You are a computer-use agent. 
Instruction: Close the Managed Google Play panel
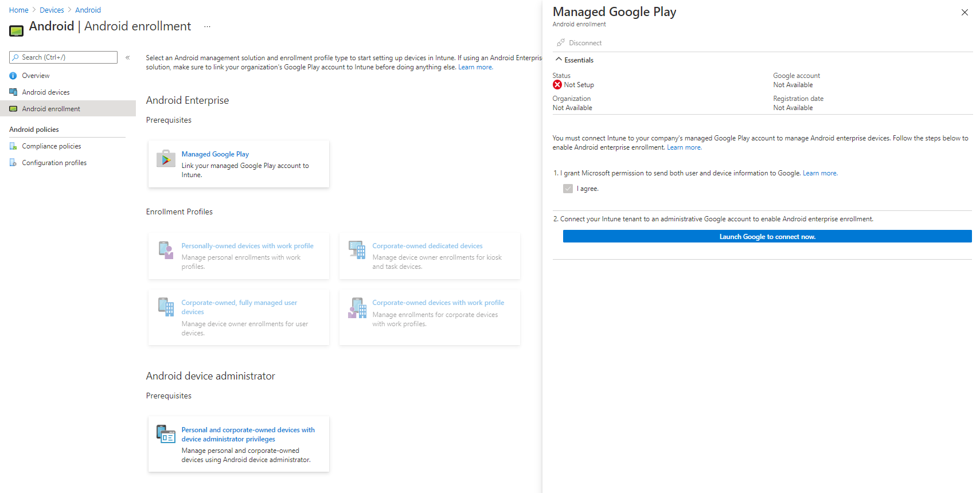[965, 13]
